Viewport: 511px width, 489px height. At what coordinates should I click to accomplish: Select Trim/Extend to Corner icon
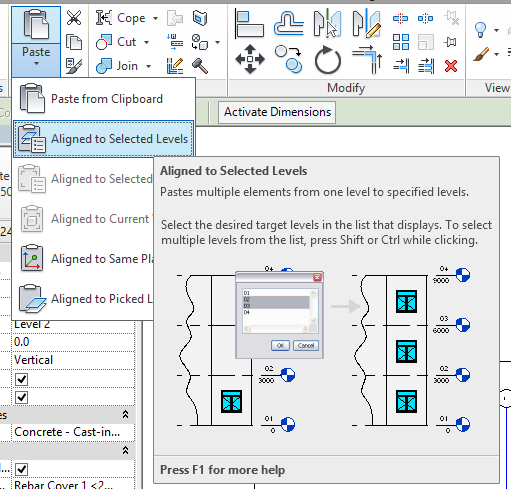pos(367,59)
